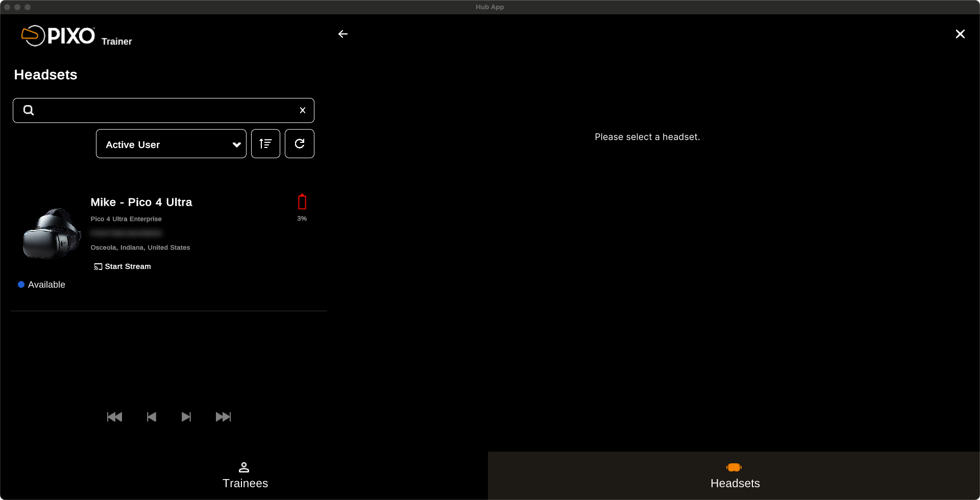The height and width of the screenshot is (500, 980).
Task: Click the search magnifier icon
Action: click(29, 110)
